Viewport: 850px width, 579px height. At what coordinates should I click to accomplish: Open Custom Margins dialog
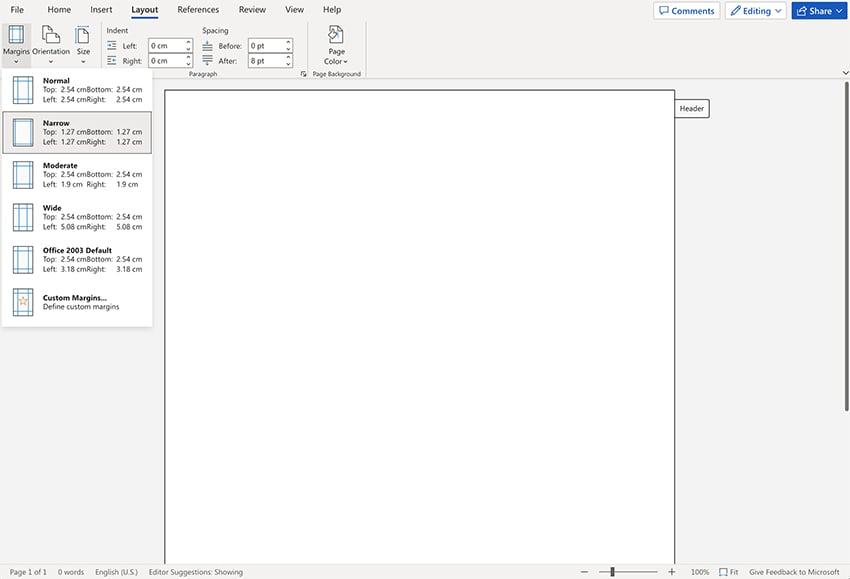tap(77, 302)
